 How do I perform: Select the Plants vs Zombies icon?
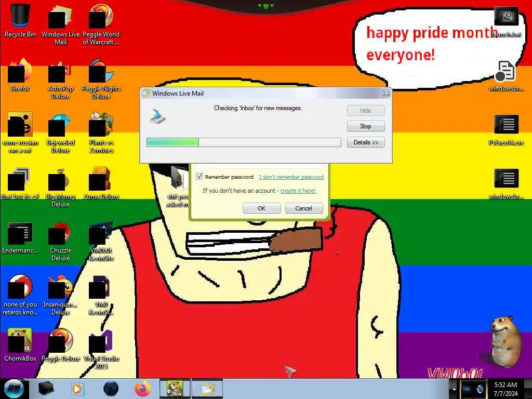pos(101,133)
